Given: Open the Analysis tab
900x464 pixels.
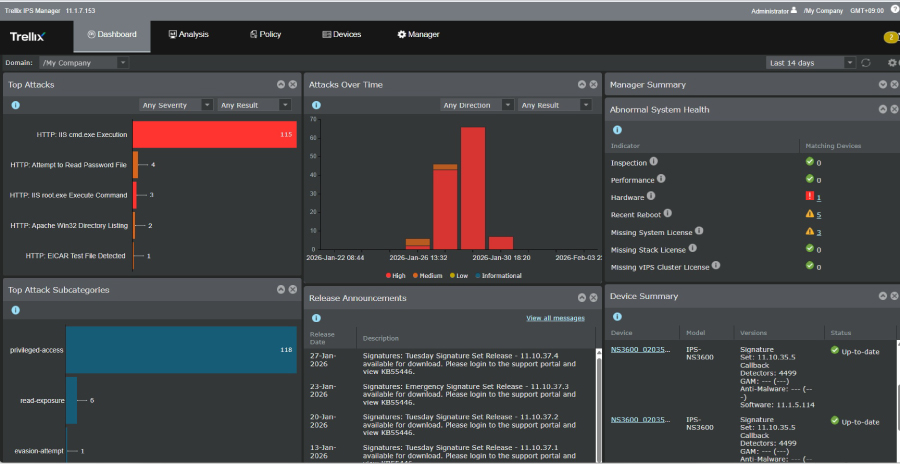Looking at the screenshot, I should [x=188, y=34].
